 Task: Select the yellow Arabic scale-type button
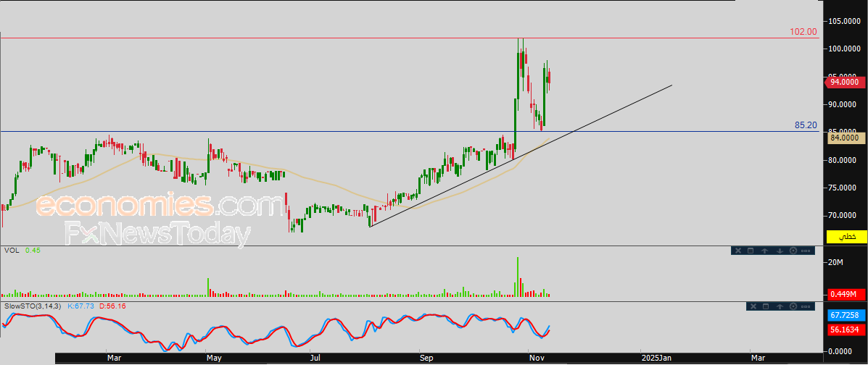846,237
